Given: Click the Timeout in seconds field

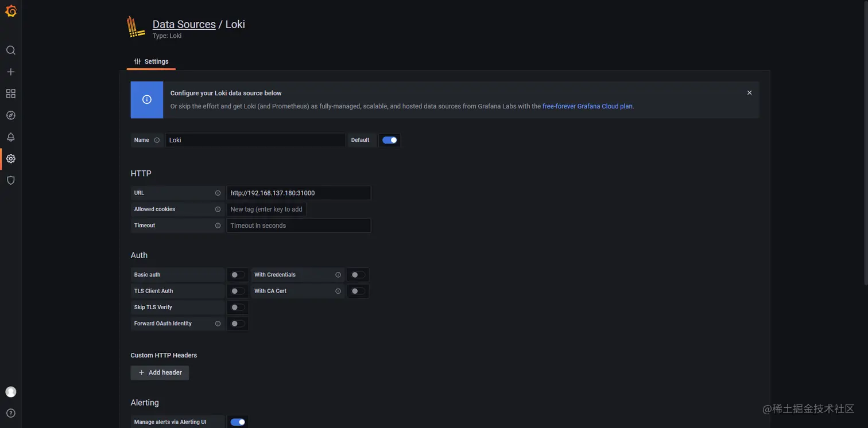Looking at the screenshot, I should pyautogui.click(x=299, y=225).
